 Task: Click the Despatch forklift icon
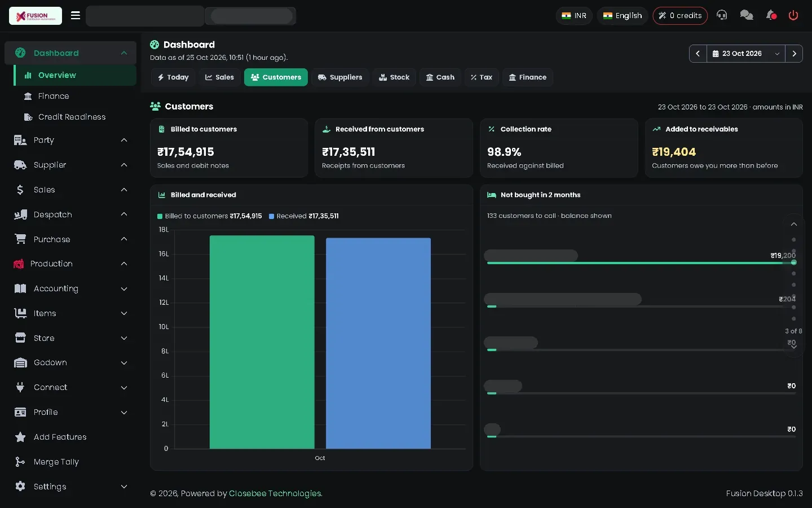click(20, 214)
